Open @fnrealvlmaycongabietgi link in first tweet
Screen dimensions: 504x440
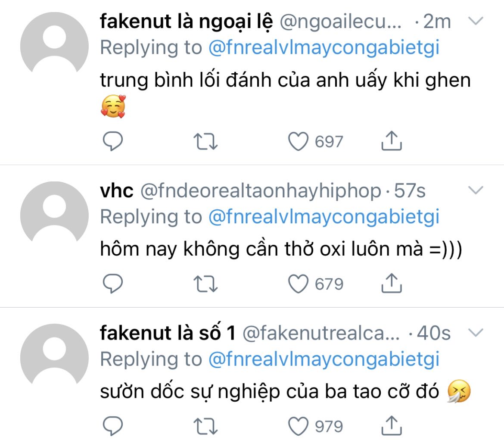coord(324,48)
